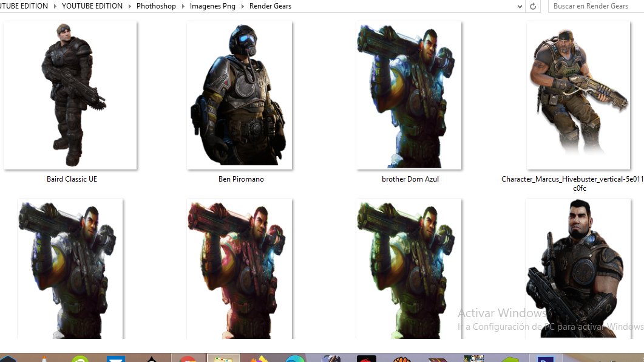The height and width of the screenshot is (362, 644).
Task: Select the red-tinted Dom render thumbnail
Action: click(239, 269)
